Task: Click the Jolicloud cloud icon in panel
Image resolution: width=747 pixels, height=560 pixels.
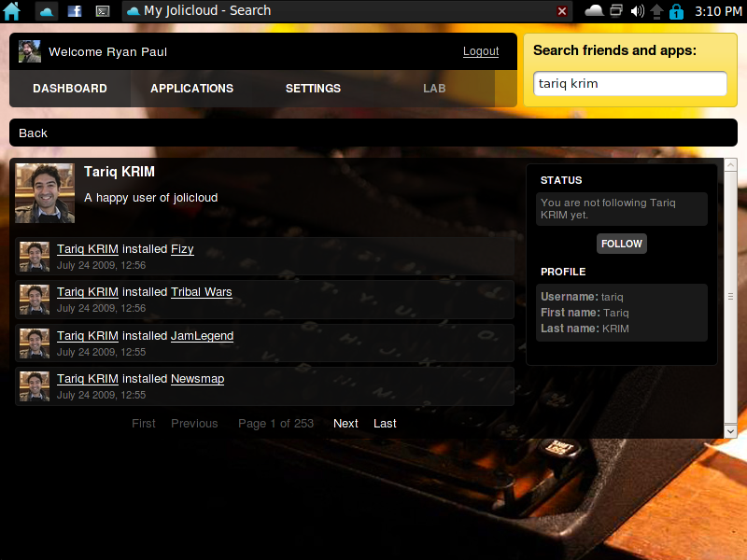Action: point(47,11)
